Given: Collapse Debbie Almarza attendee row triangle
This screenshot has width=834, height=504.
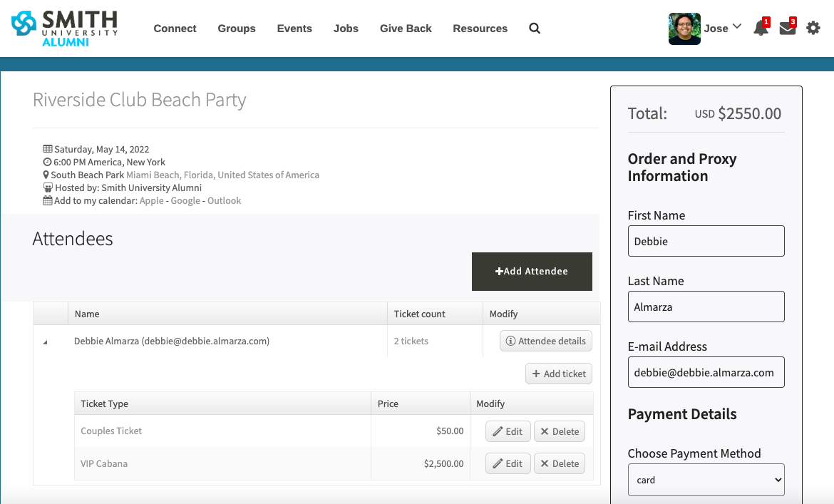Looking at the screenshot, I should tap(45, 342).
